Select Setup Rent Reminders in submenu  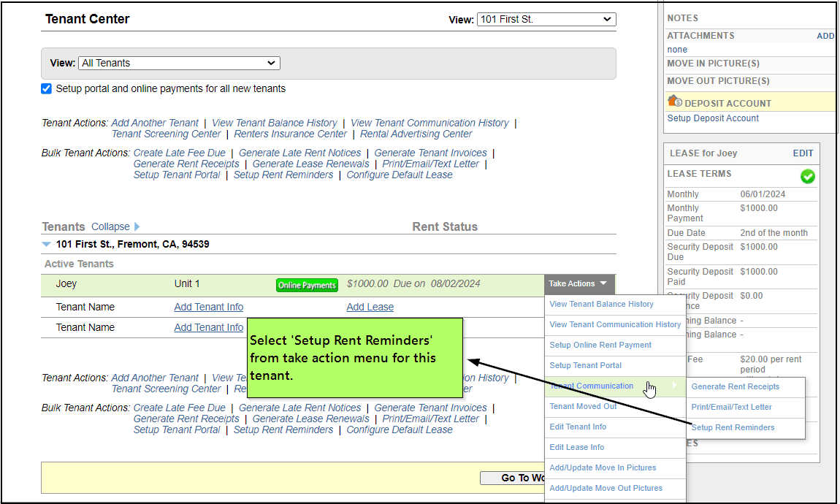tap(733, 427)
